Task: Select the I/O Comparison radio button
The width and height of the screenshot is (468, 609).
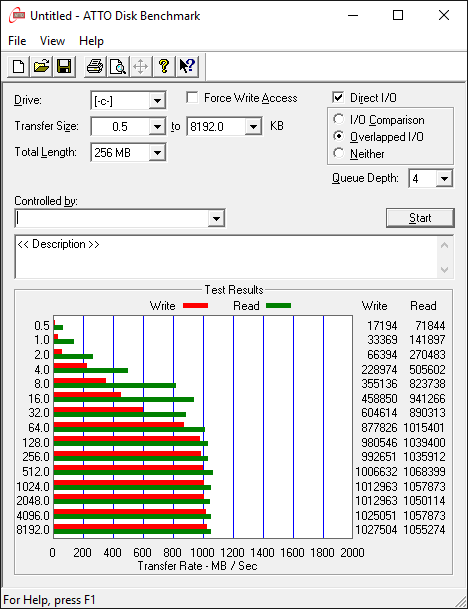Action: (x=339, y=119)
